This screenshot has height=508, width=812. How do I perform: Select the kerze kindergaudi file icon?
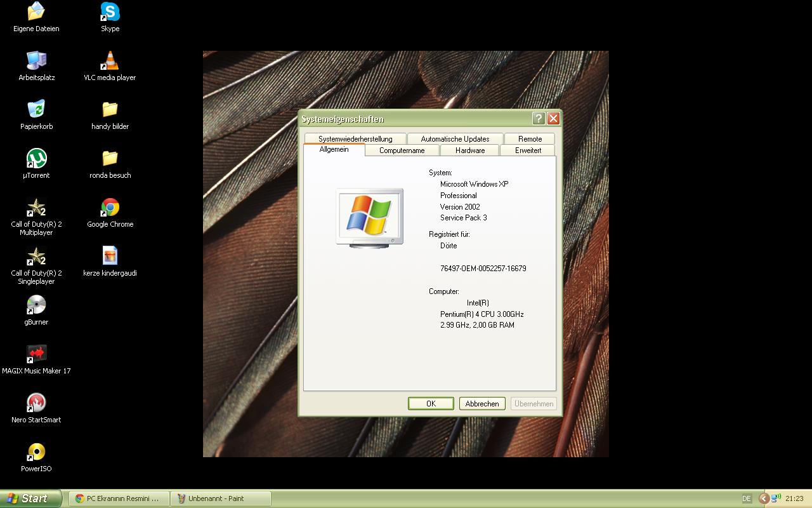(x=110, y=262)
